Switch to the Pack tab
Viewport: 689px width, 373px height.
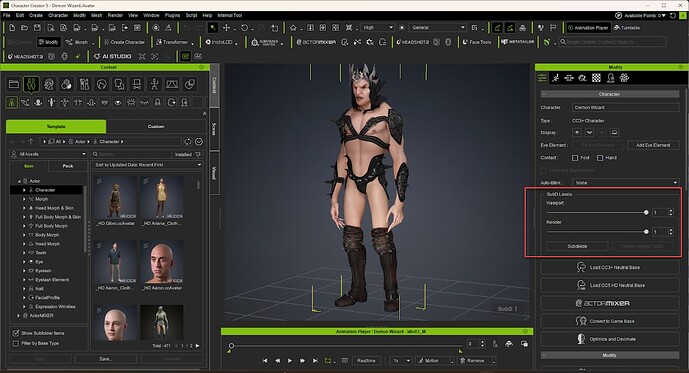(68, 166)
